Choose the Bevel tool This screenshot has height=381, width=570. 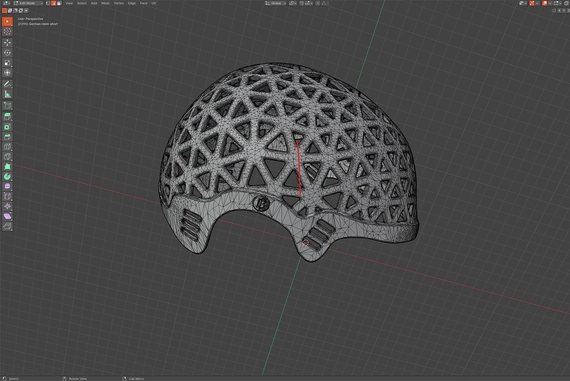(7, 137)
